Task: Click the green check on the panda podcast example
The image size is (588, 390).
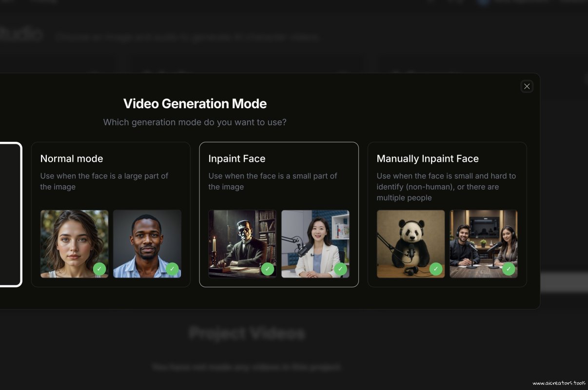Action: tap(436, 269)
